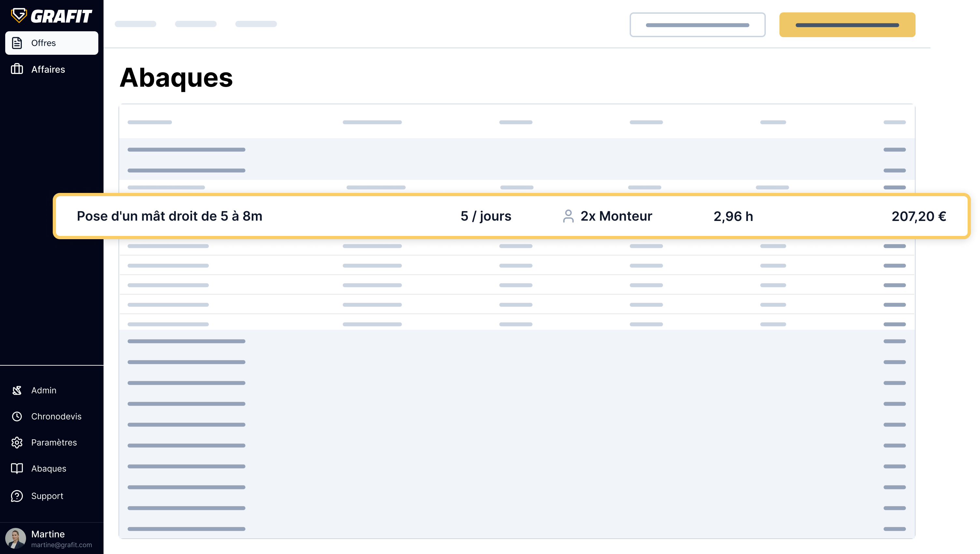
Task: Click the Abaques open book icon
Action: coord(17,468)
